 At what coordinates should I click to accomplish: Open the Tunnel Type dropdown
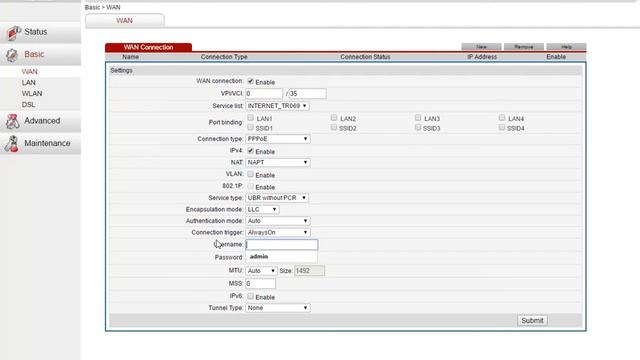click(x=278, y=308)
